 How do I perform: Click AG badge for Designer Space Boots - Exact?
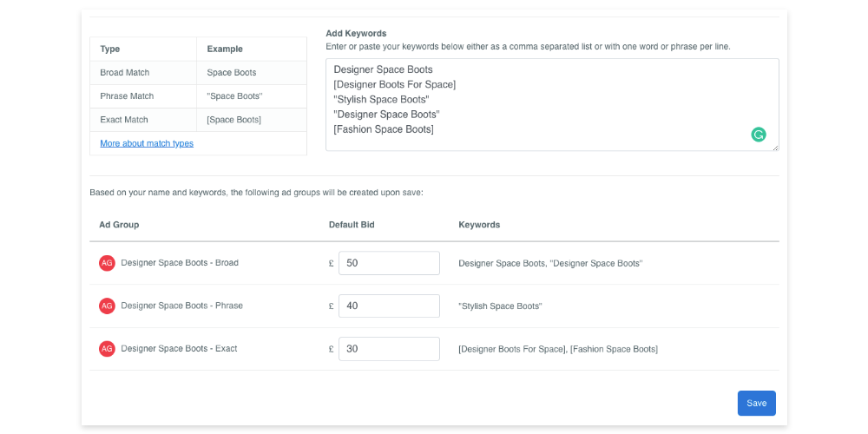107,349
